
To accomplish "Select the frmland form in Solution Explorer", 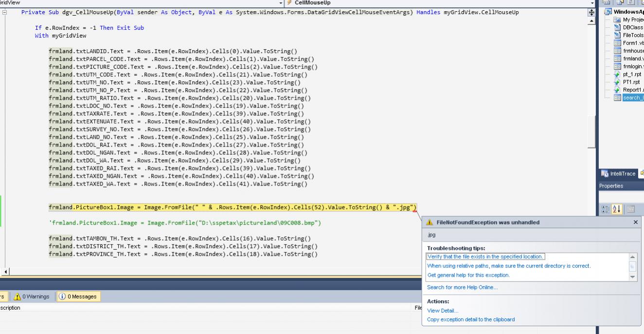I will (628, 58).
